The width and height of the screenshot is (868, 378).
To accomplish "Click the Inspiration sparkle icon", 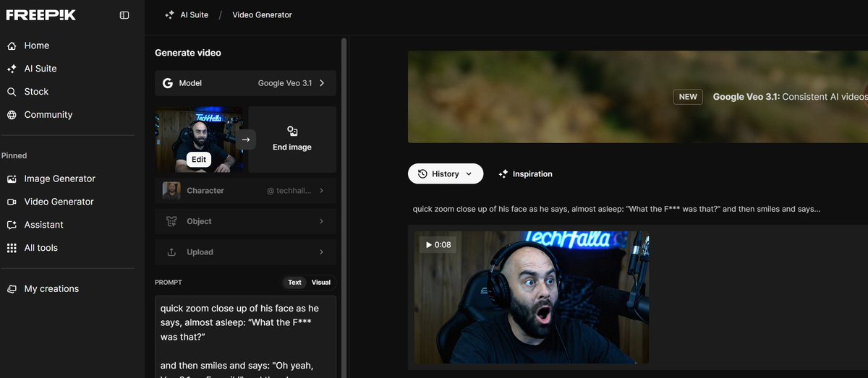I will pos(503,174).
